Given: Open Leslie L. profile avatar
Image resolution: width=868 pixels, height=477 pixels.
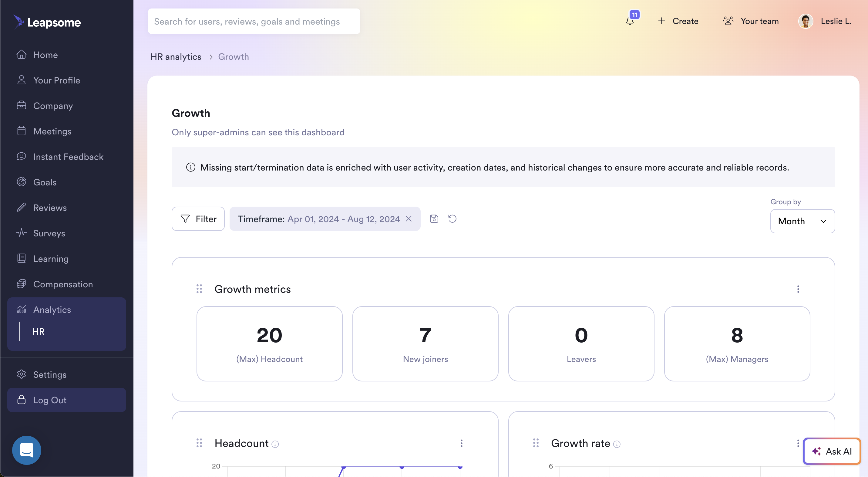Looking at the screenshot, I should click(806, 21).
